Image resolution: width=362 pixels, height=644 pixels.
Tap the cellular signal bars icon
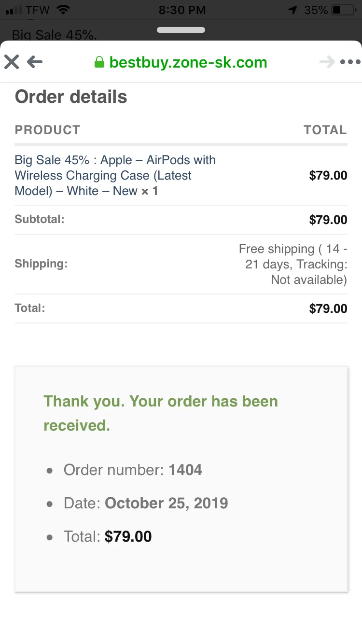(x=14, y=10)
